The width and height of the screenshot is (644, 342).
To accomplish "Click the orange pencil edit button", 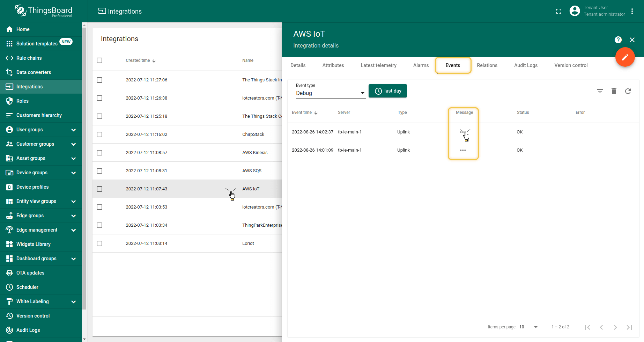I will [x=625, y=57].
